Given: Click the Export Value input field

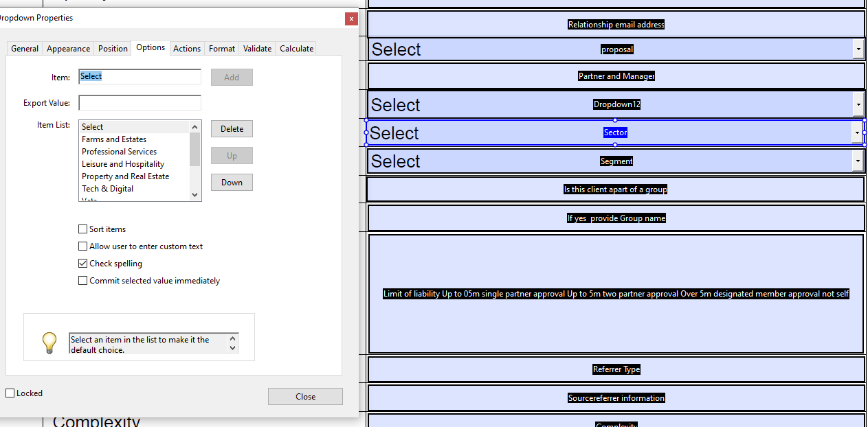Looking at the screenshot, I should click(x=140, y=102).
